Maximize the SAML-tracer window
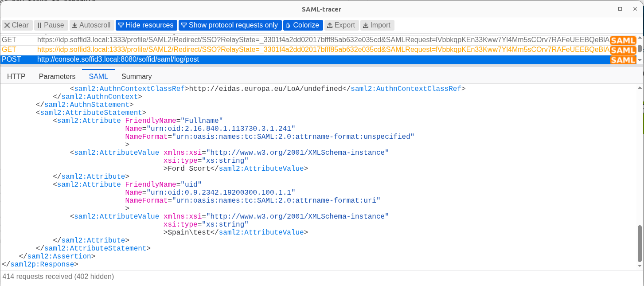The width and height of the screenshot is (644, 286). pos(620,9)
